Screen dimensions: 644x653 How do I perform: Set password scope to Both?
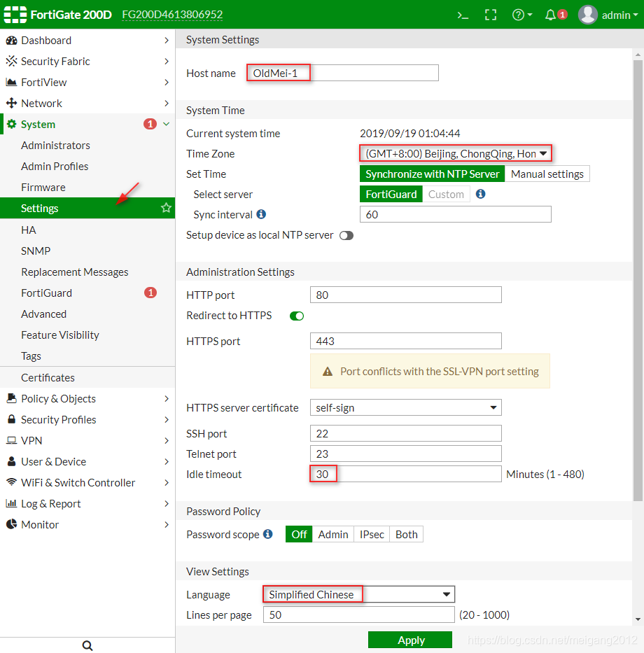click(x=406, y=534)
